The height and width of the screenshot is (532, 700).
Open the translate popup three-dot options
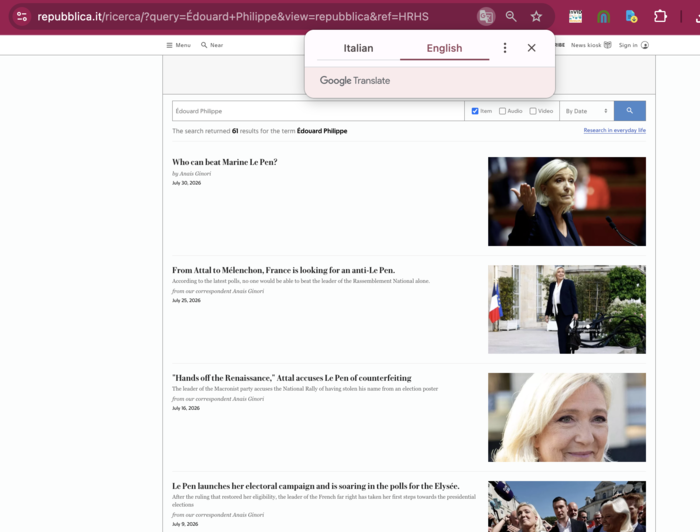[505, 48]
